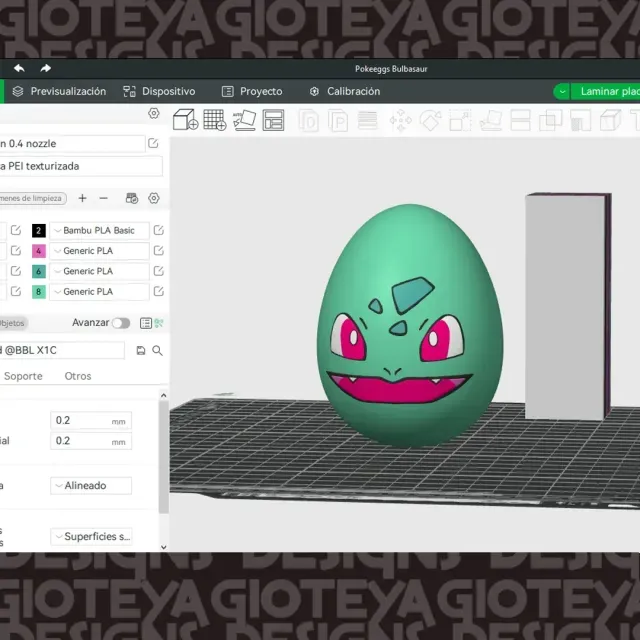Select the split to parts tool
The width and height of the screenshot is (640, 640).
[338, 121]
